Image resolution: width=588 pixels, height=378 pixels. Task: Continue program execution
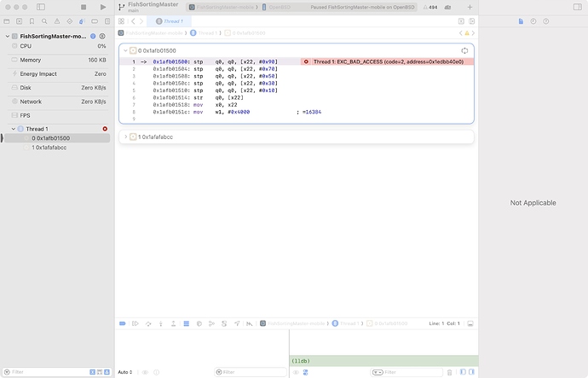(x=135, y=323)
